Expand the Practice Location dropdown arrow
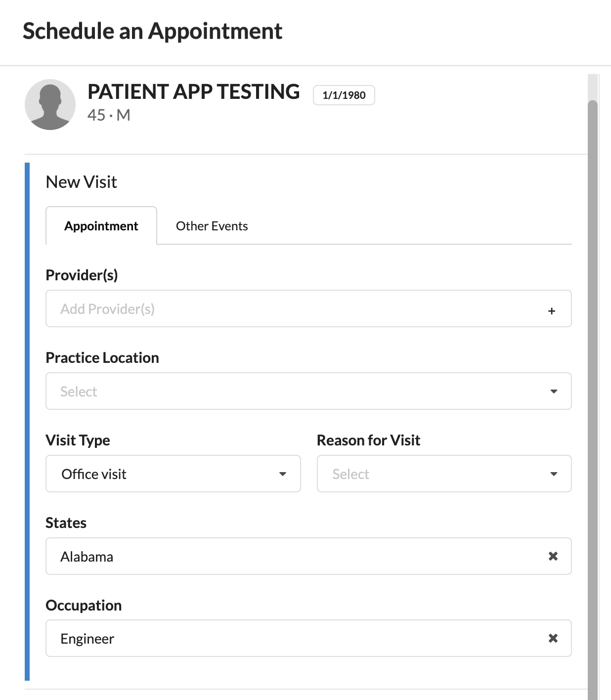Screen dimensions: 611x700 point(554,392)
